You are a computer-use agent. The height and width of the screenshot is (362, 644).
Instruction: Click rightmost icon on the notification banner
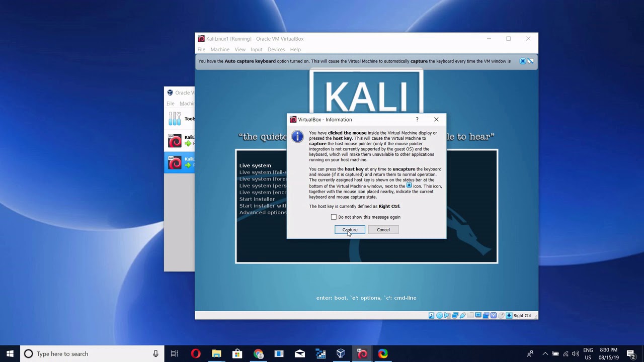pyautogui.click(x=531, y=61)
